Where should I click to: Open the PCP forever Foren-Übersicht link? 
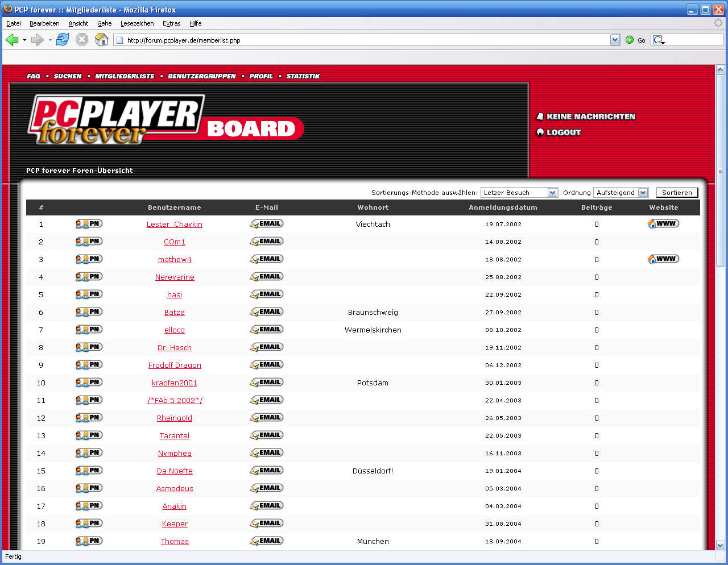(79, 171)
